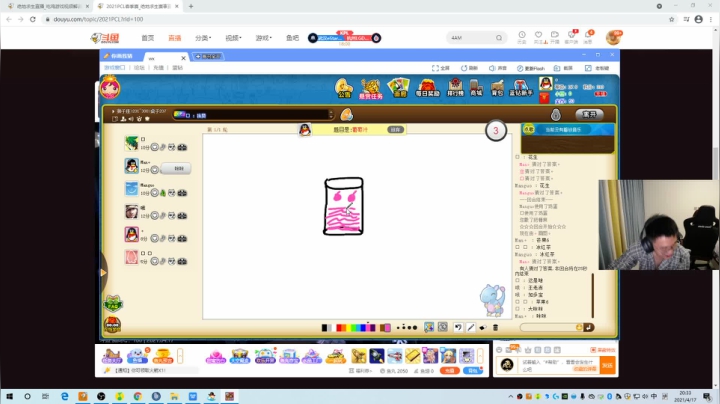Open the 游戏 dropdown in Douyu nav
Screen dimensions: 720x404
264,38
